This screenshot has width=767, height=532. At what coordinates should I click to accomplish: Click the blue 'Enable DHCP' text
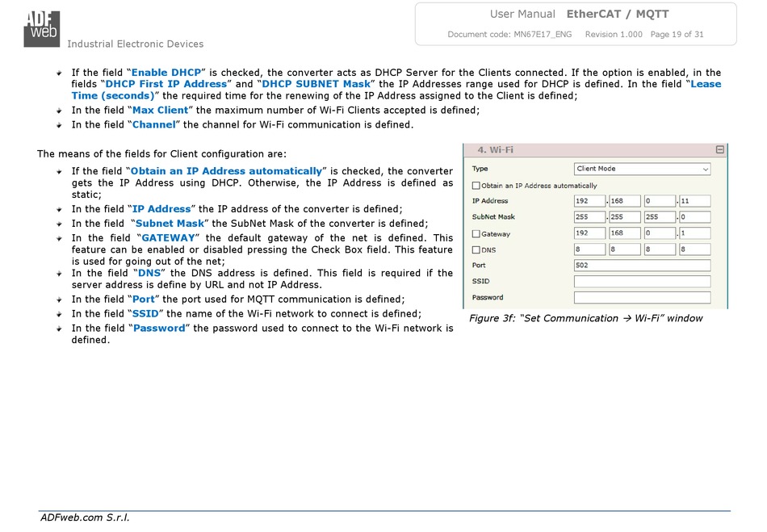[166, 73]
